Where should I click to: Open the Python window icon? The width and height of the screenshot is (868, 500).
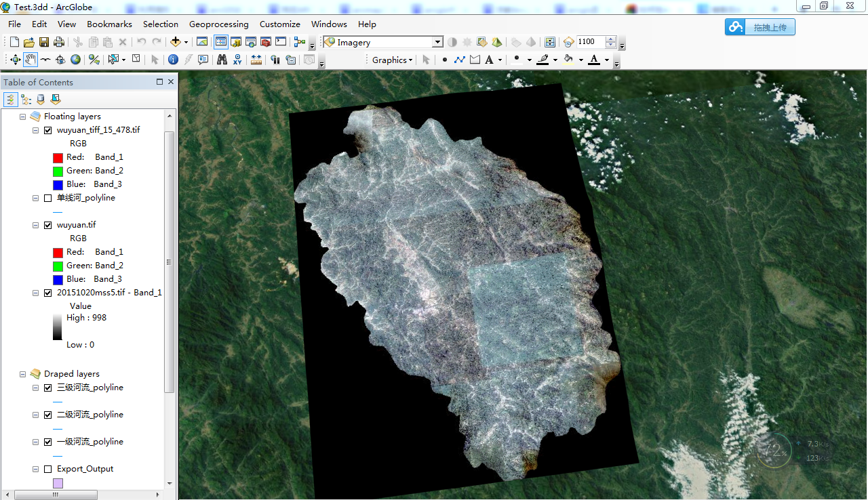pyautogui.click(x=281, y=42)
